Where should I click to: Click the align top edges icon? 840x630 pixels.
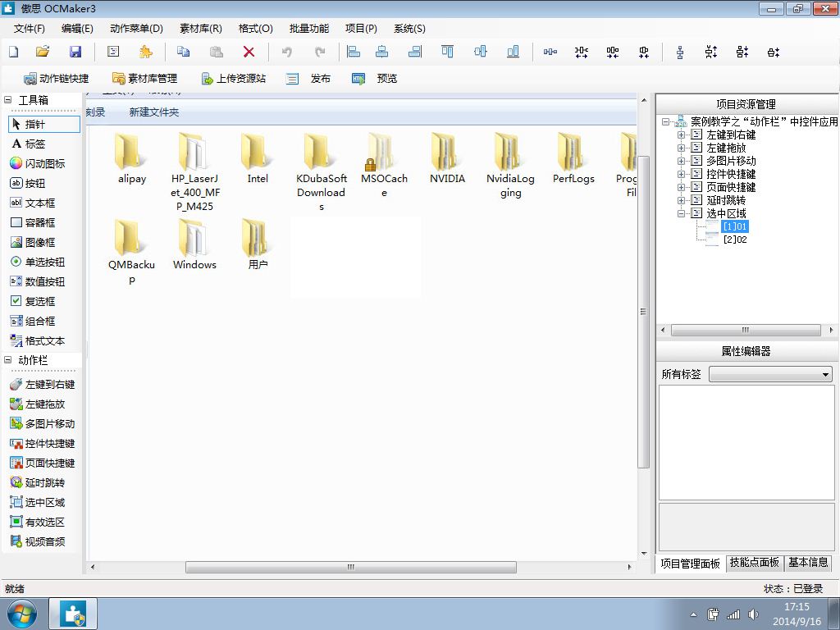coord(447,52)
